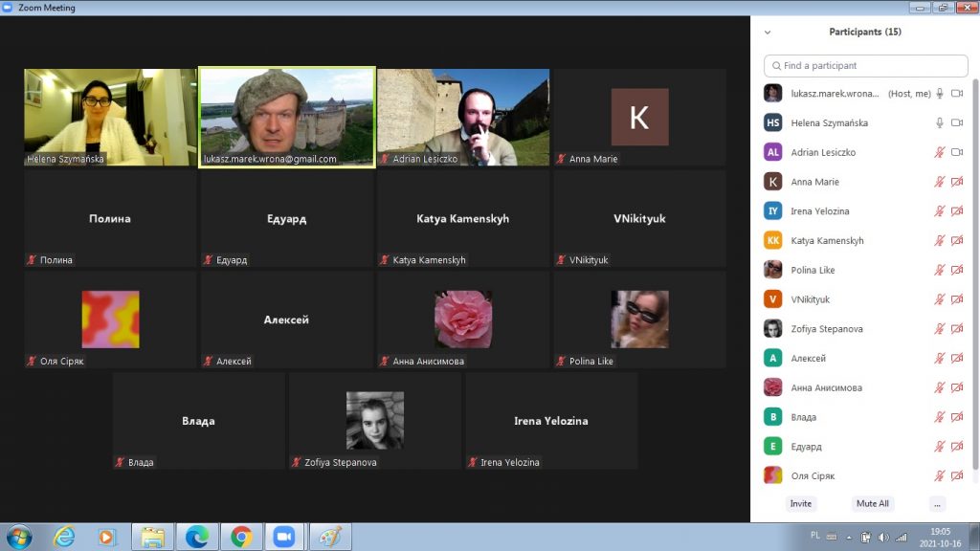
Task: Collapse the Participants panel using the chevron
Action: coord(768,33)
